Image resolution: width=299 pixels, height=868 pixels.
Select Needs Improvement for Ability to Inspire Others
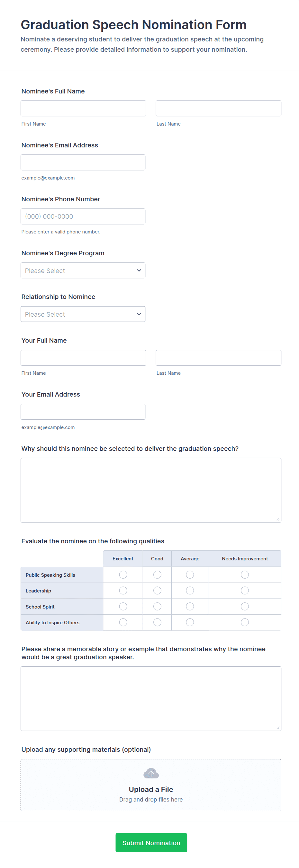[245, 622]
